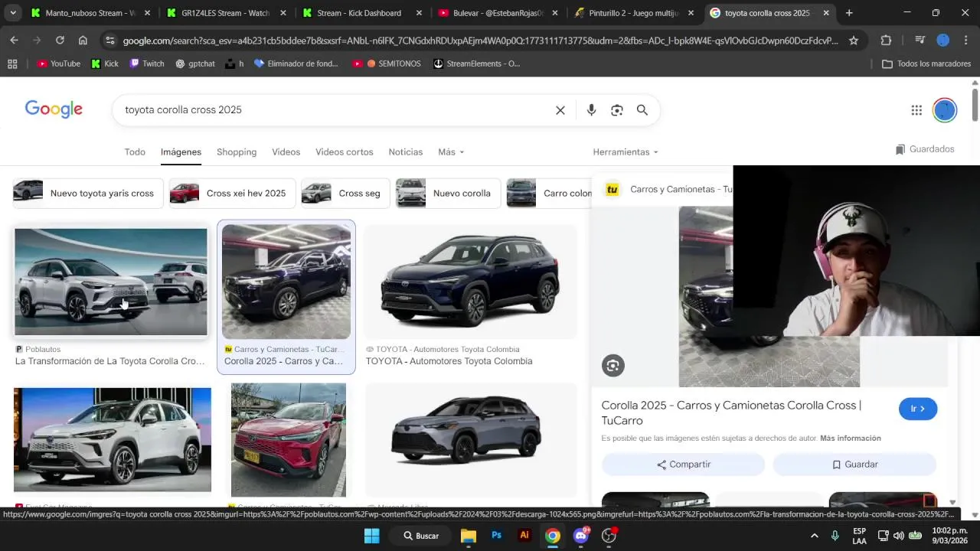Switch to the Videos tab
The height and width of the screenshot is (551, 980).
coord(286,152)
